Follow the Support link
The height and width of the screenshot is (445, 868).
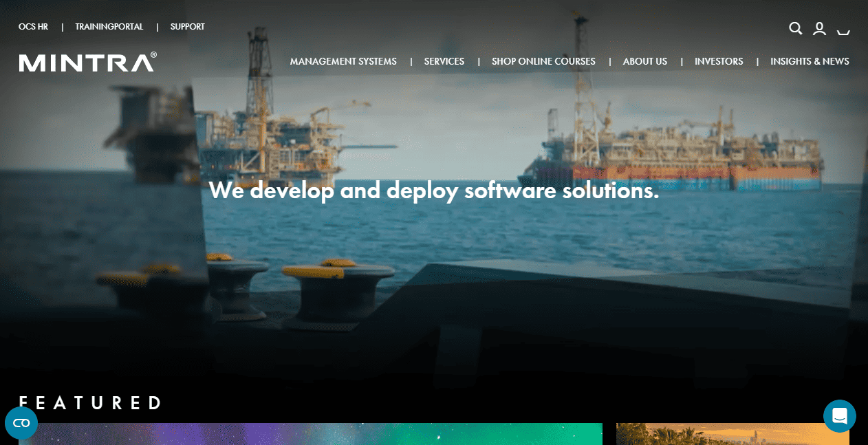188,27
